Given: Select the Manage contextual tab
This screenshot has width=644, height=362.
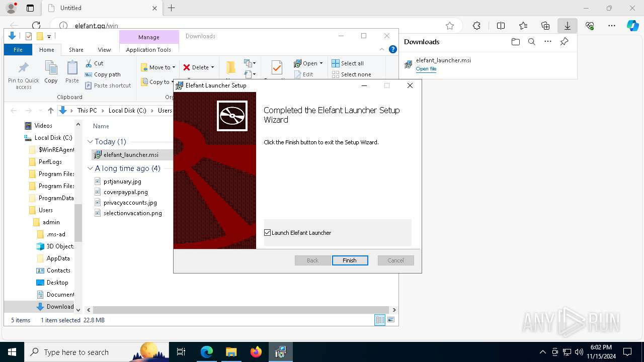Looking at the screenshot, I should 149,37.
